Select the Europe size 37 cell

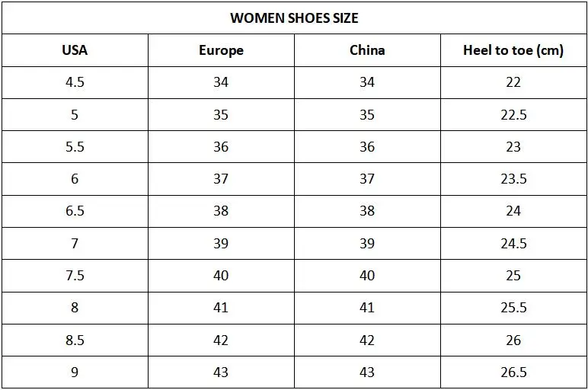coord(221,179)
